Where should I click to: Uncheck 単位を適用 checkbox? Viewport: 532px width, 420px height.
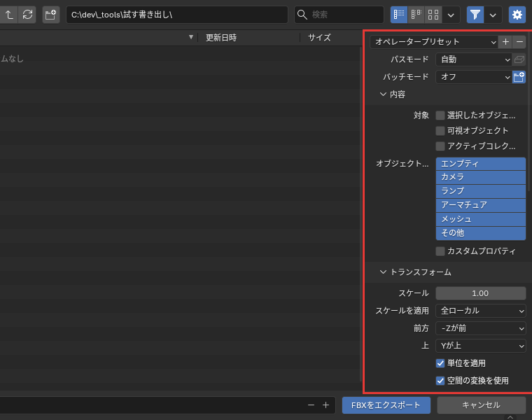440,363
